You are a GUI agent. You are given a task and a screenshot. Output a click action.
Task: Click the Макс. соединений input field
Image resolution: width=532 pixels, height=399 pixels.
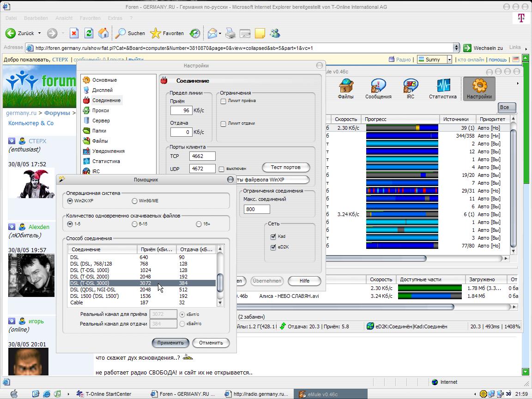click(x=257, y=209)
